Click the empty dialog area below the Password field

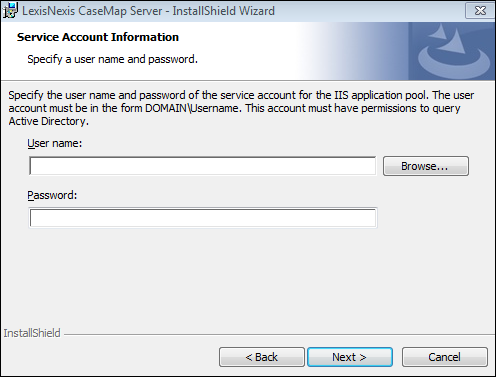tap(248, 277)
